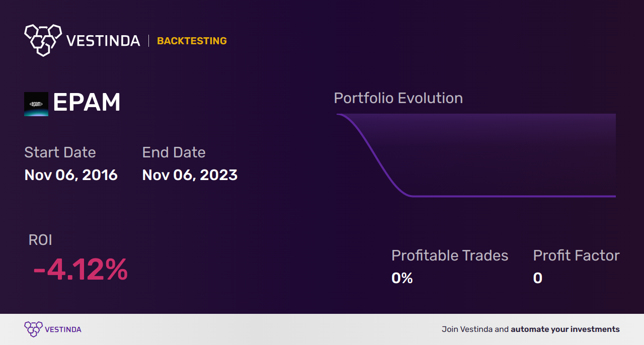Click the 0% profitable trades value
This screenshot has width=644, height=345.
[x=402, y=278]
